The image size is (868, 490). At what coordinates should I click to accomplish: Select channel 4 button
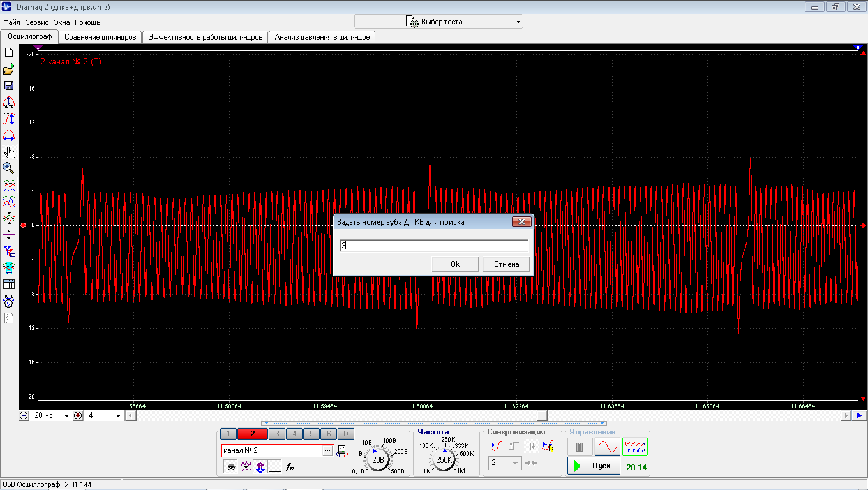[294, 434]
